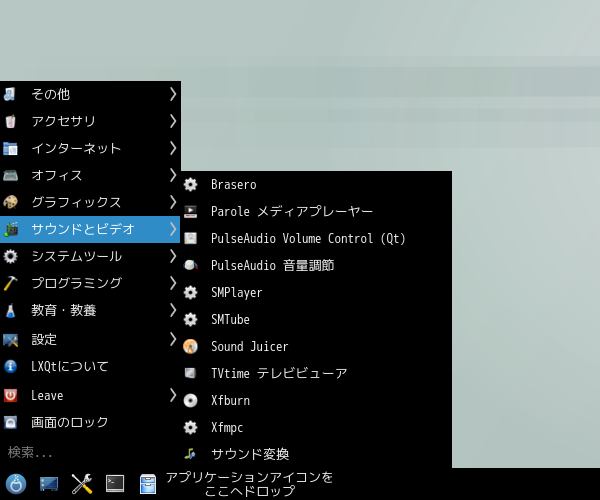The width and height of the screenshot is (600, 500).
Task: Open Parole メディアプレーヤー
Action: (x=316, y=212)
